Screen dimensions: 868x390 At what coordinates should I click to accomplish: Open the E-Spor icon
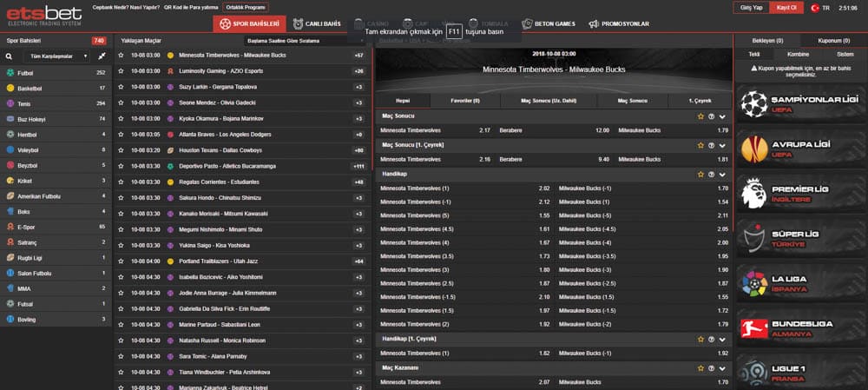point(10,227)
